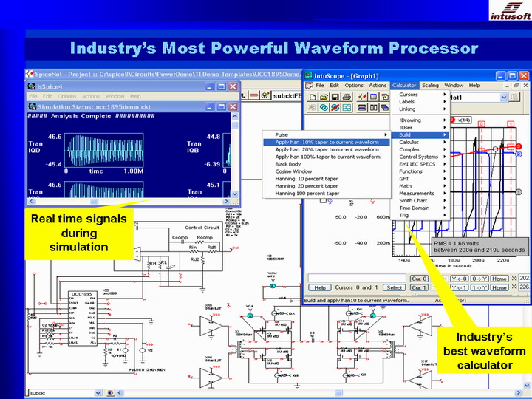Click the 1 -> Y button
Image resolution: width=532 pixels, height=399 pixels.
[480, 287]
